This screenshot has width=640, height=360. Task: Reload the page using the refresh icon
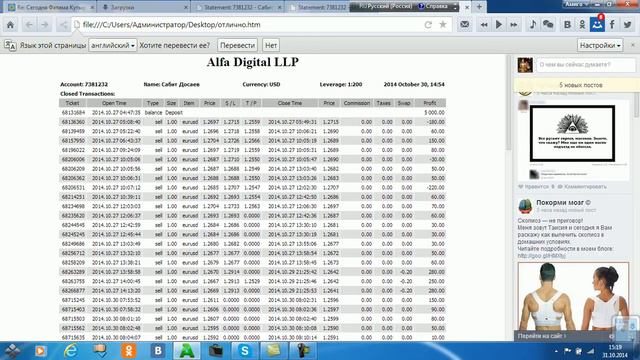click(428, 25)
